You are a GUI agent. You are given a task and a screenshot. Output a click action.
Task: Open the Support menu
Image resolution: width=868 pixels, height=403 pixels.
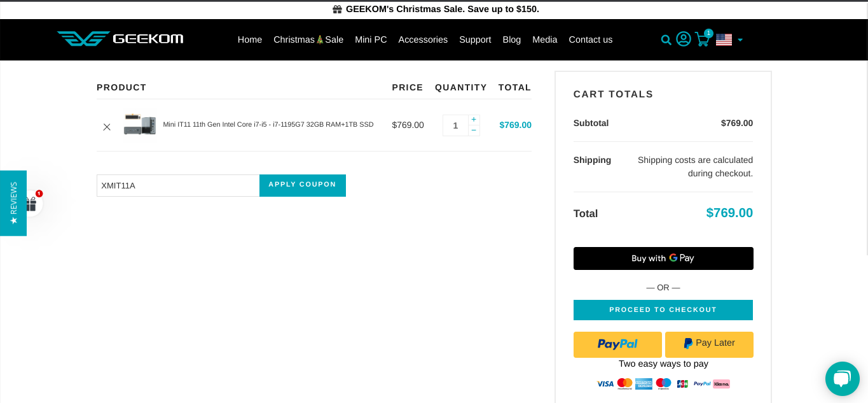click(475, 39)
